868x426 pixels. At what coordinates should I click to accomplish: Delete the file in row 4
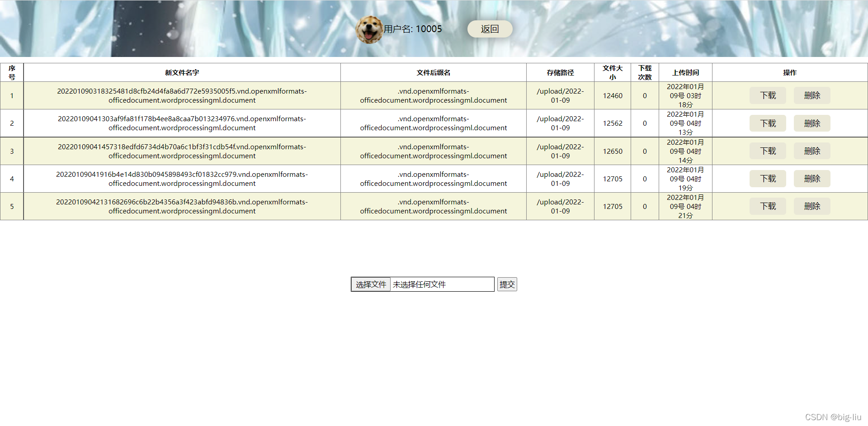click(x=812, y=179)
